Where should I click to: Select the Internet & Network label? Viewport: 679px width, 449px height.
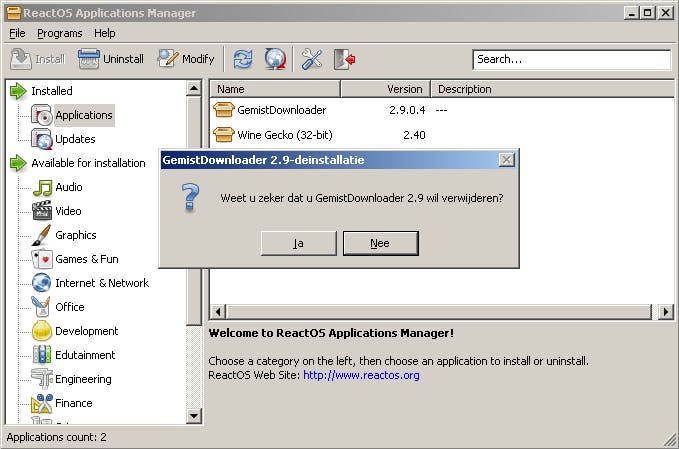point(102,283)
